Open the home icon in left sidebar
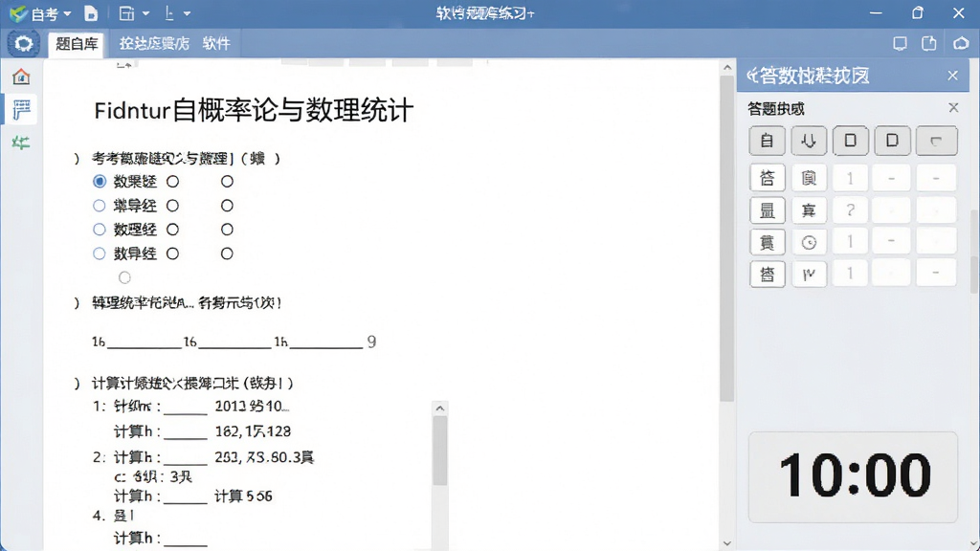This screenshot has height=551, width=980. click(x=21, y=77)
